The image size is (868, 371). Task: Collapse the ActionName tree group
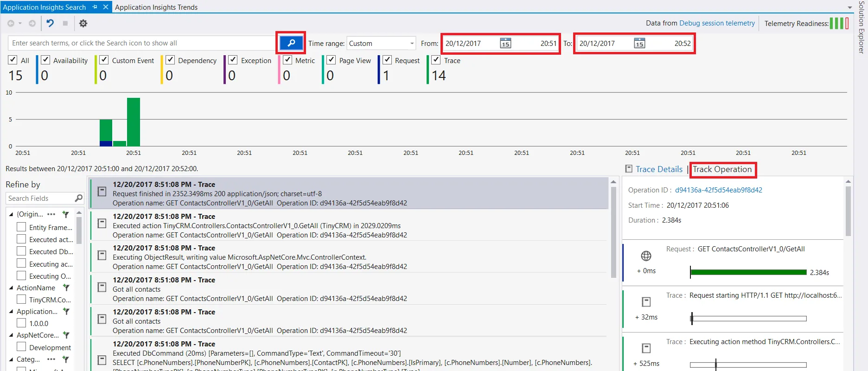pyautogui.click(x=11, y=288)
